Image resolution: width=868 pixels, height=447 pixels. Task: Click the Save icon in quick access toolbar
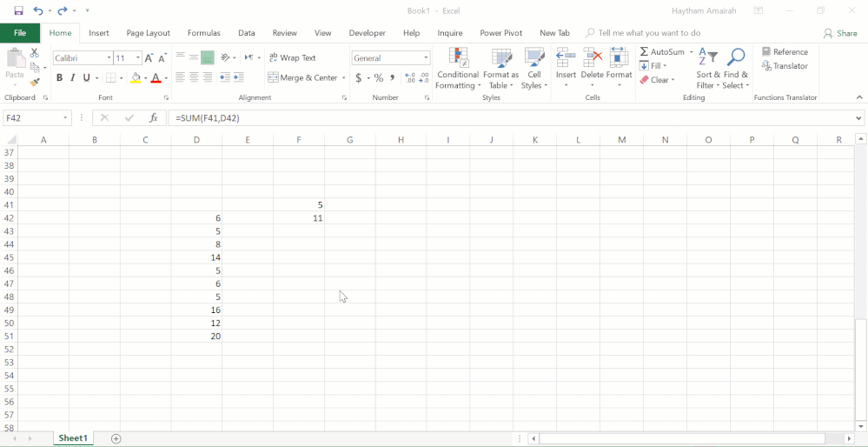[18, 10]
